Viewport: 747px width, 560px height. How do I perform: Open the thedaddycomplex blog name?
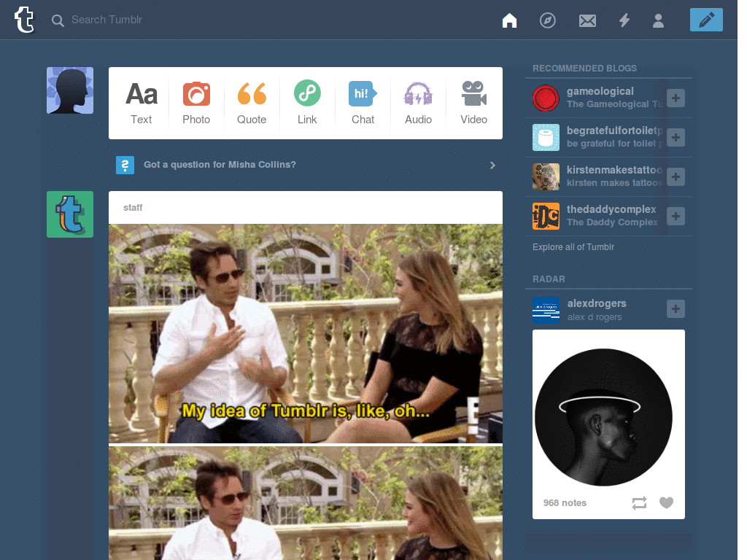click(x=611, y=209)
